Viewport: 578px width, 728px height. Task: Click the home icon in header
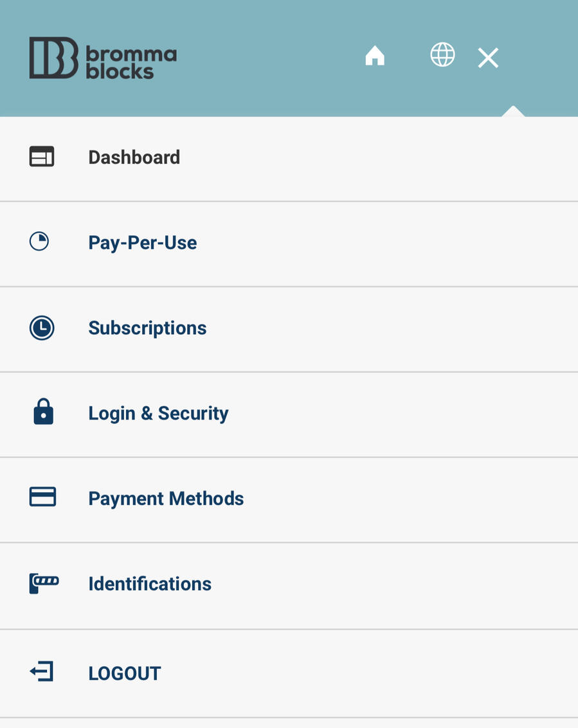point(375,57)
